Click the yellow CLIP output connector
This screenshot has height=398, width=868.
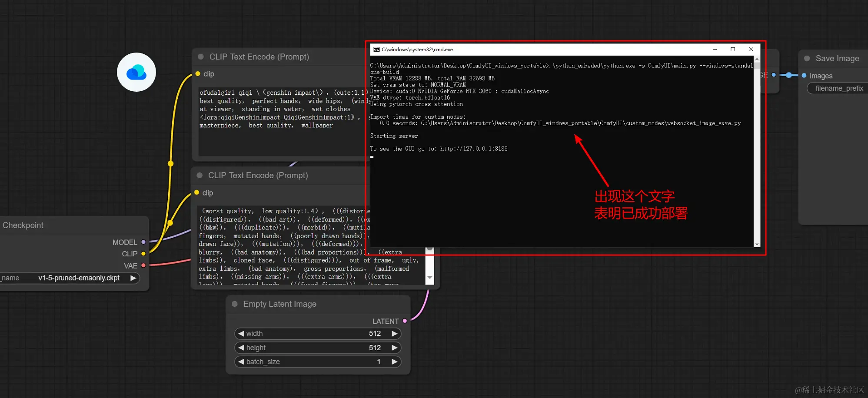(143, 254)
